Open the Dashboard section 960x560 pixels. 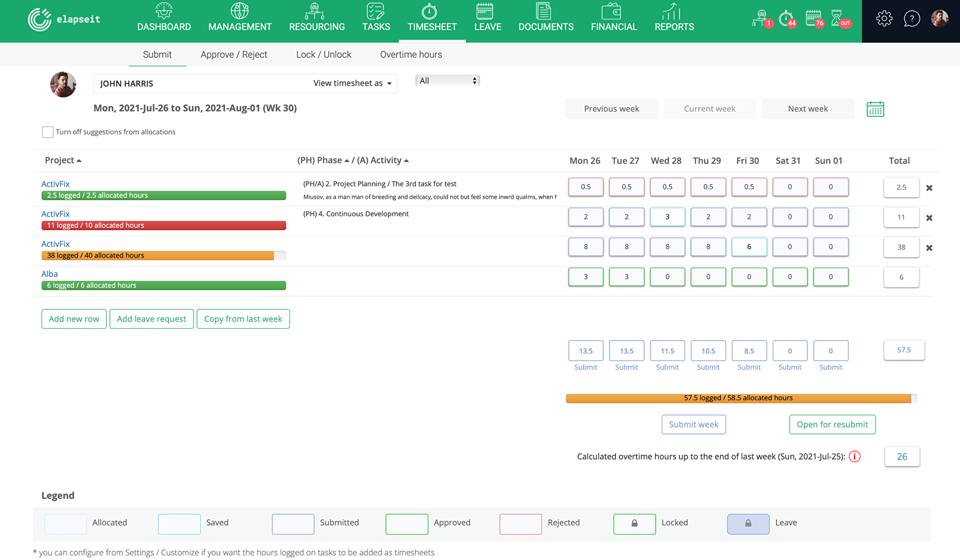point(164,18)
